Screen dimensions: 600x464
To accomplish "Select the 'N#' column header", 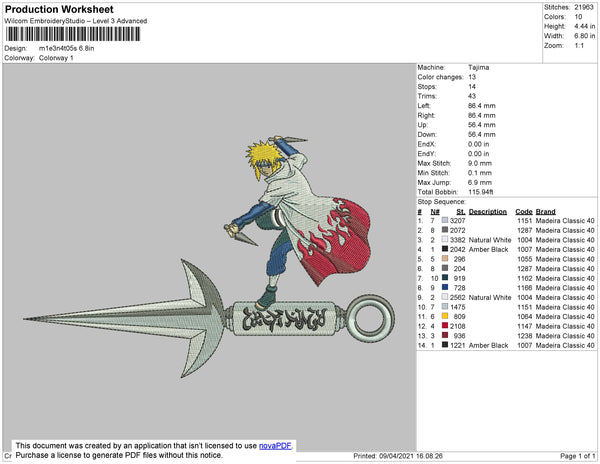I will point(435,212).
